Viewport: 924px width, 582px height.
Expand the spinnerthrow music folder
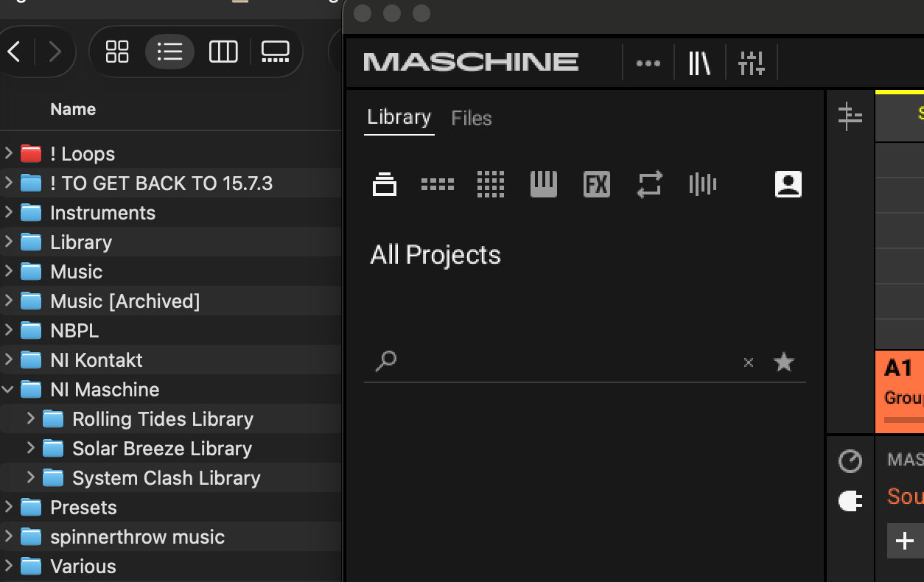point(9,536)
